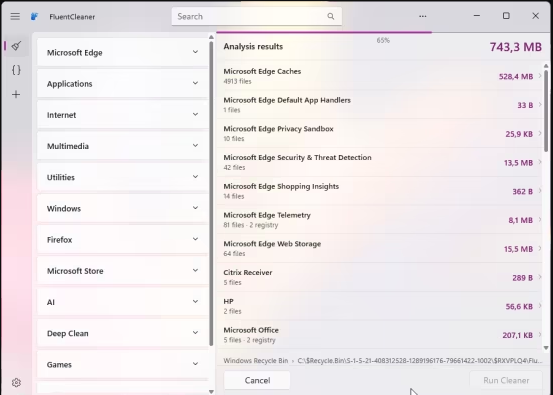Screen dimensions: 553x395
Task: Open the curly braces script editor icon
Action: coord(16,70)
